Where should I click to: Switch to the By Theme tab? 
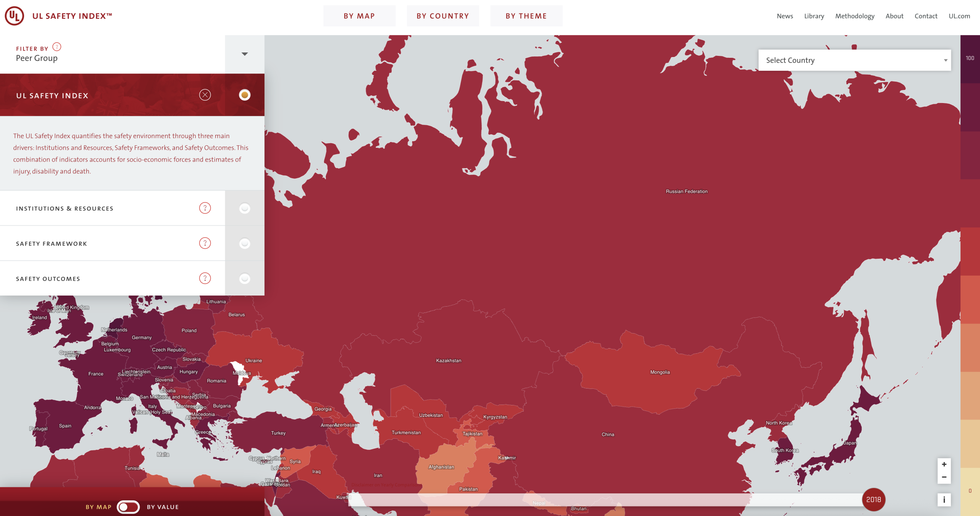click(x=526, y=16)
